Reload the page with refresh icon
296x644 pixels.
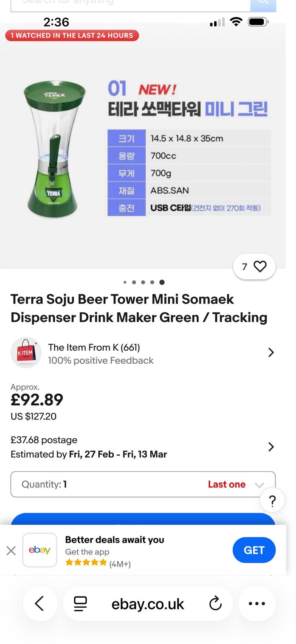pyautogui.click(x=215, y=603)
